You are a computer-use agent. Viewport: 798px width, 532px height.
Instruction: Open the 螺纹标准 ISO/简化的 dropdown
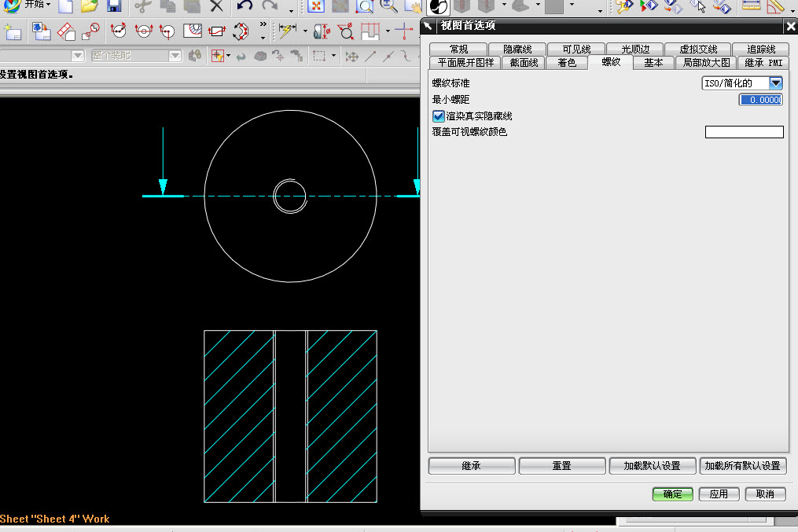point(742,83)
